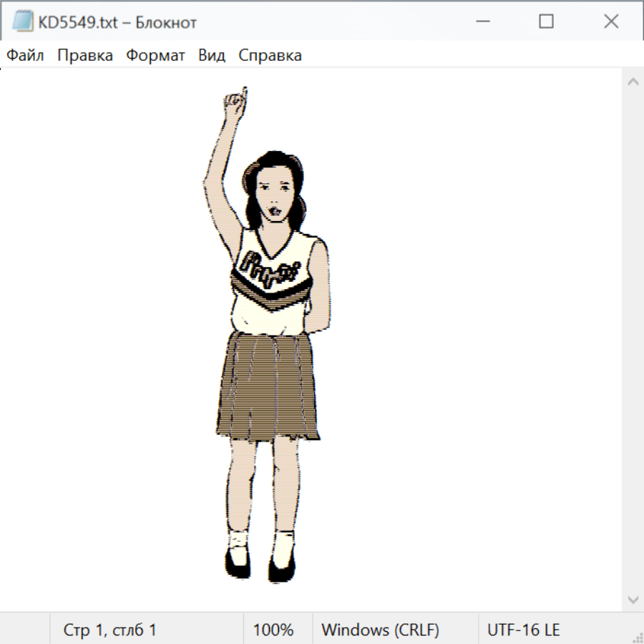The height and width of the screenshot is (644, 644).
Task: Open the Файл menu
Action: (x=25, y=56)
